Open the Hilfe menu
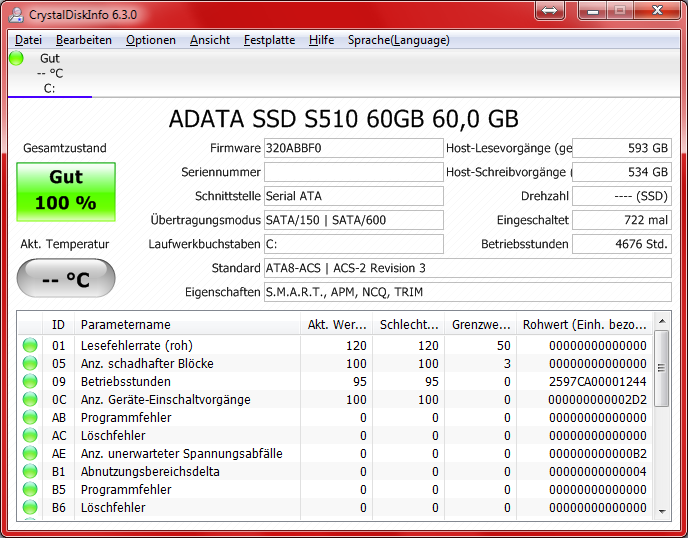Screen dimensions: 692x542 click(321, 40)
